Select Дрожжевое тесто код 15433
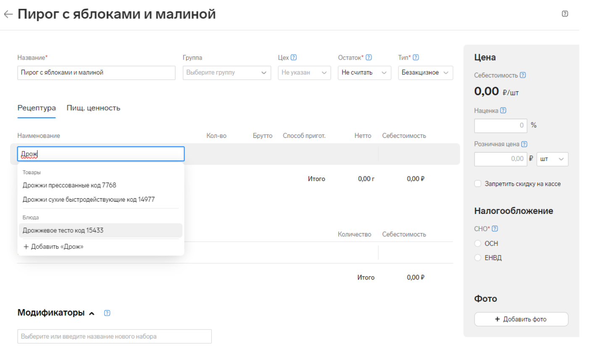596x364 pixels. [101, 230]
